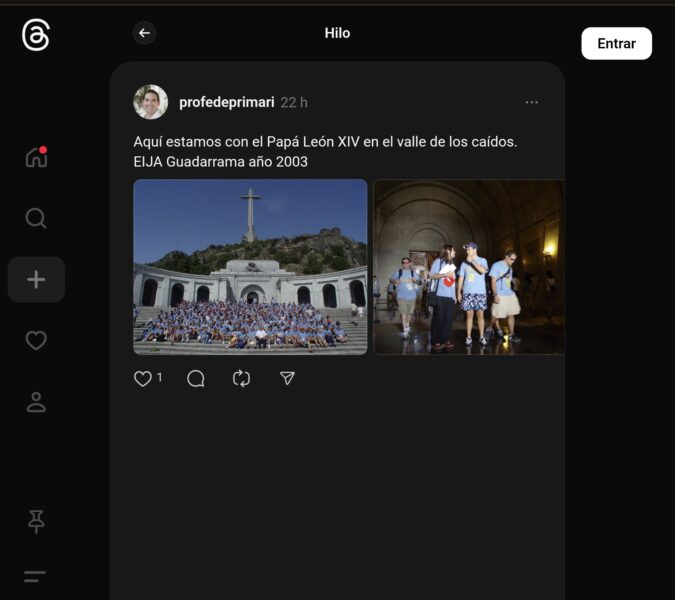
Task: Click the Hilo header title
Action: point(338,33)
